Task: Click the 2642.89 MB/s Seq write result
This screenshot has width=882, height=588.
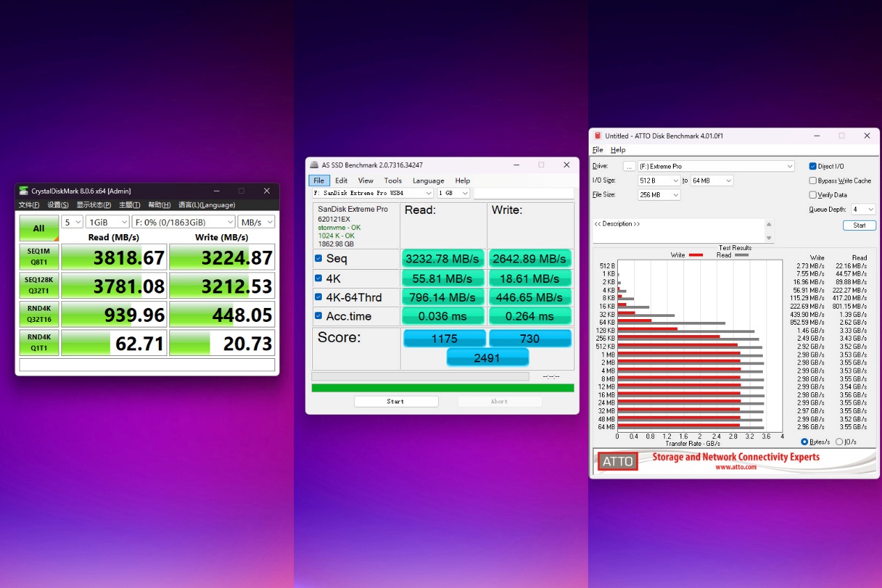Action: [529, 258]
